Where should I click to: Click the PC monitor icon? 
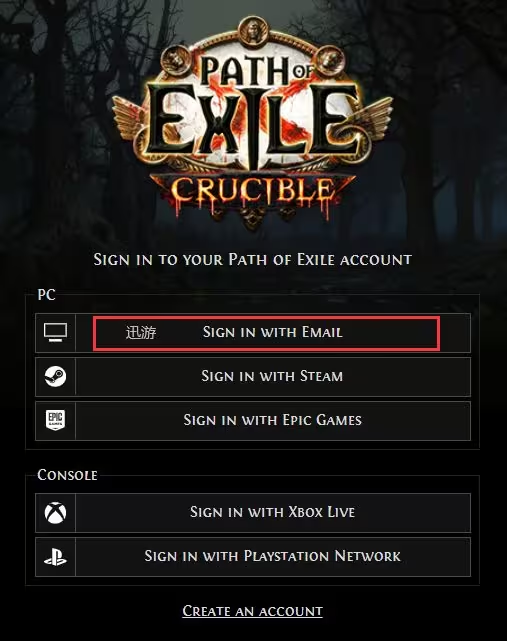[x=56, y=333]
